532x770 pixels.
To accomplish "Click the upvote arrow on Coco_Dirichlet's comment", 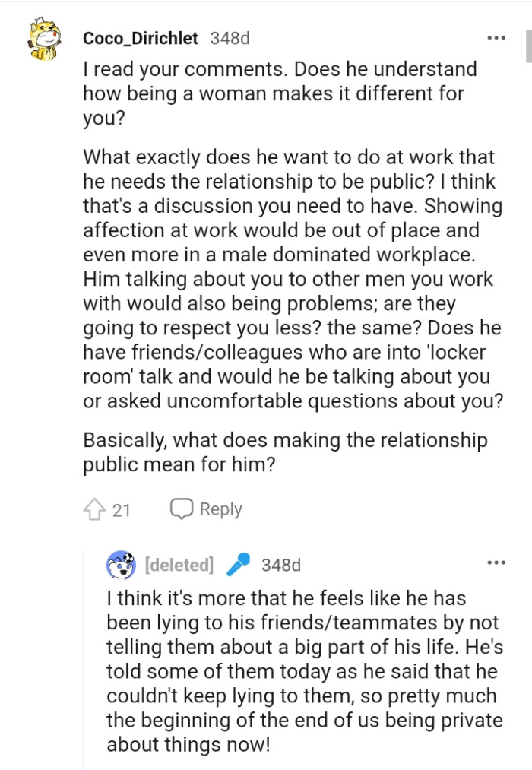I will click(96, 509).
